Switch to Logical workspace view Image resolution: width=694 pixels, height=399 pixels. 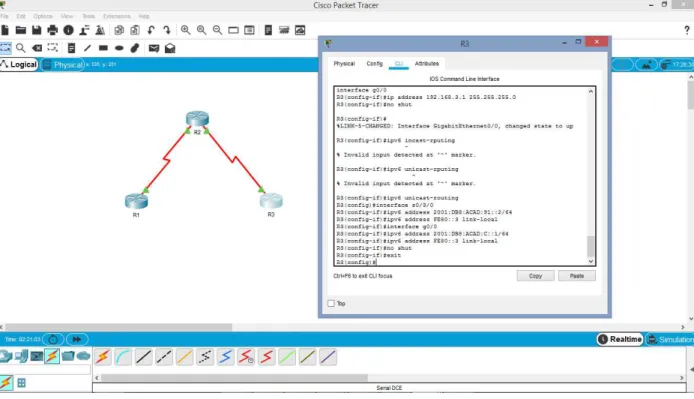click(x=19, y=65)
